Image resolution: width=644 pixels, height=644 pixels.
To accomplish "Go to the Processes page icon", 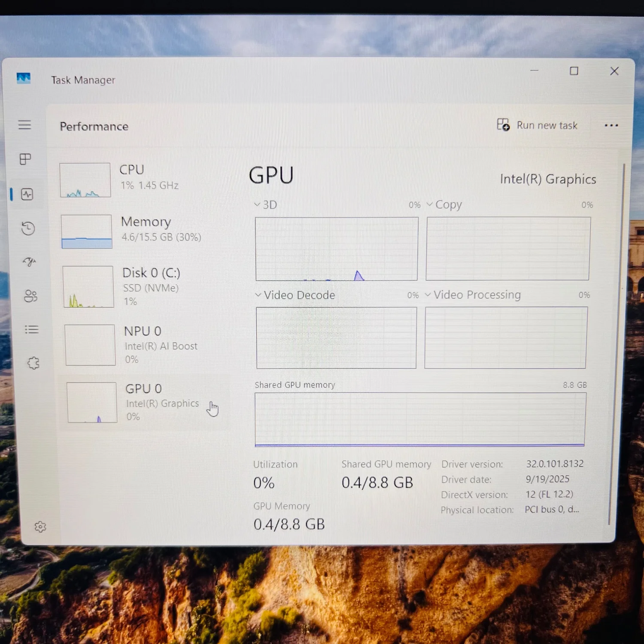I will (x=25, y=159).
